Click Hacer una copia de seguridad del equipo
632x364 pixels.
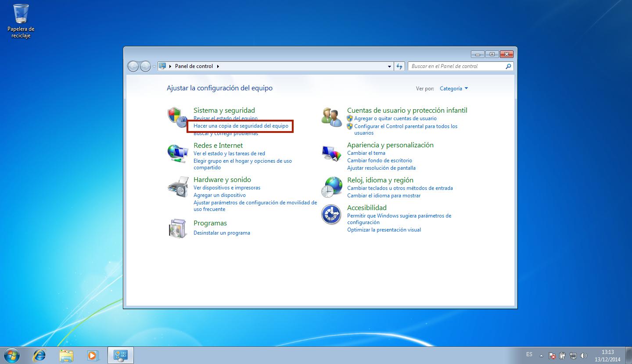pyautogui.click(x=241, y=126)
